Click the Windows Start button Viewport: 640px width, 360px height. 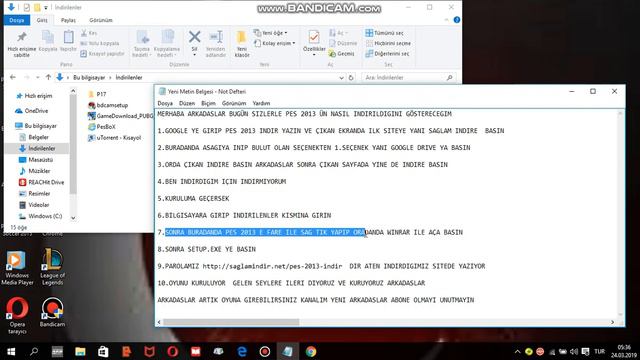pos(11,351)
